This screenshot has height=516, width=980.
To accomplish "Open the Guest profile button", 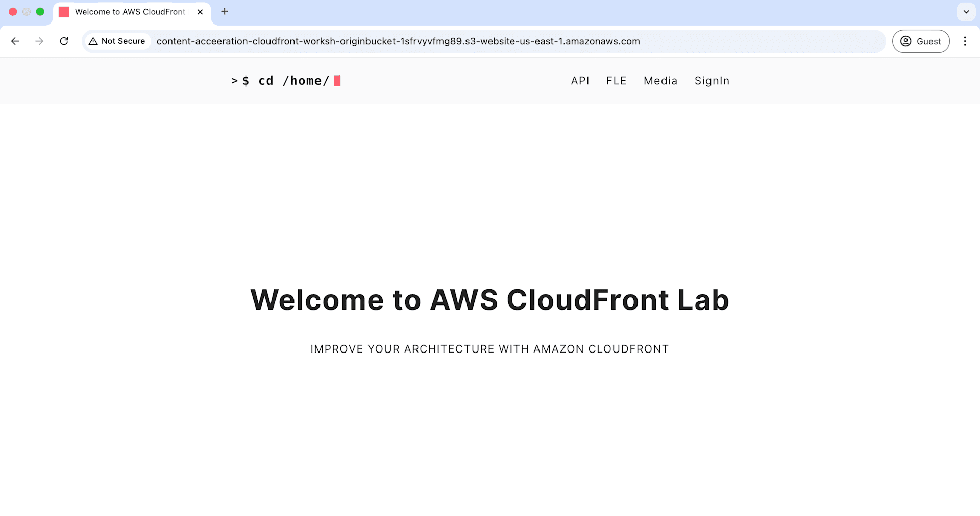I will click(920, 41).
